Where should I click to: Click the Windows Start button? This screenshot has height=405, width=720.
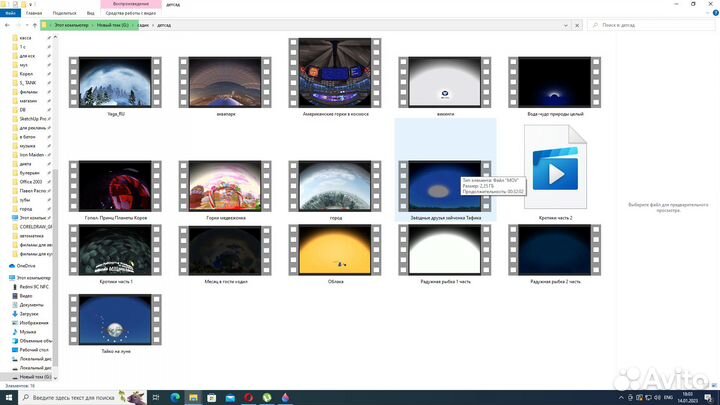tap(8, 397)
